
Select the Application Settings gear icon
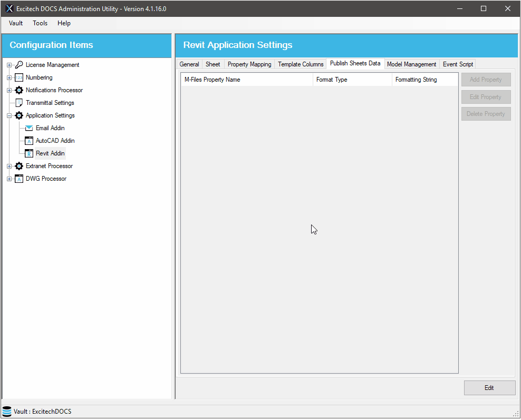19,115
